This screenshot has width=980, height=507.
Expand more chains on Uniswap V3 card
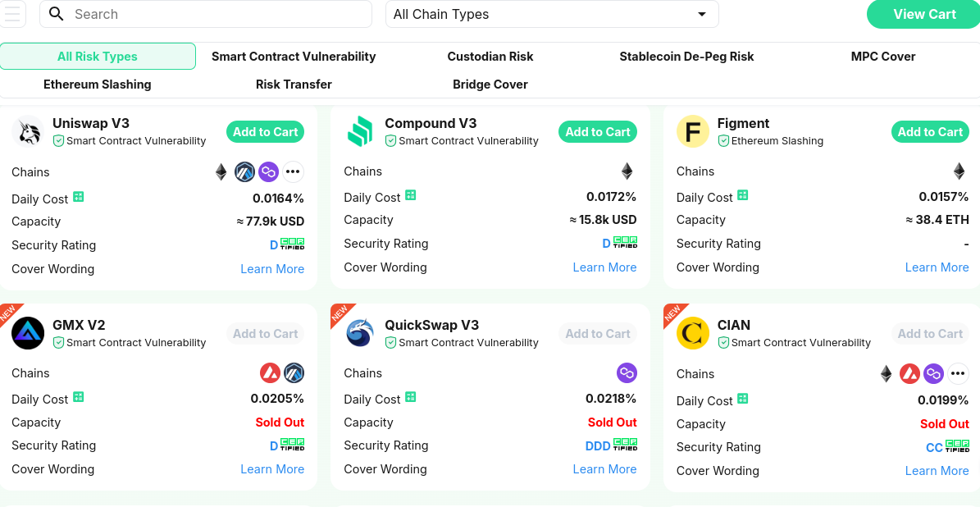point(293,171)
